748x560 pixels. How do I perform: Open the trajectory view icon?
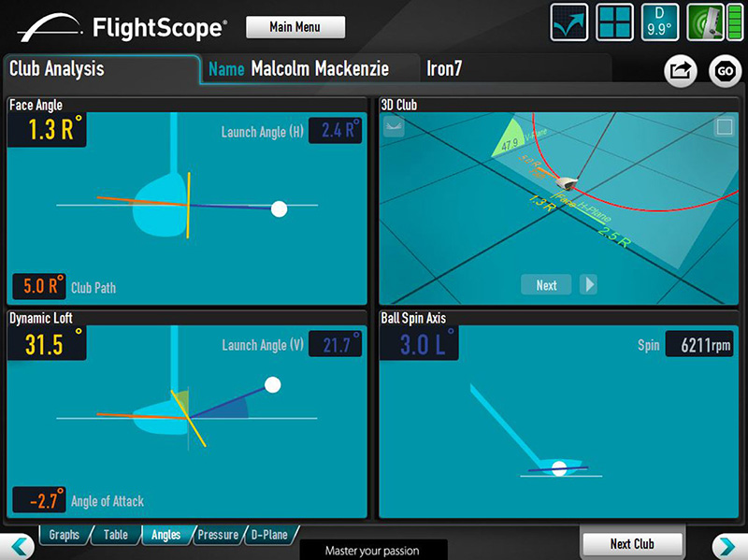(x=569, y=22)
